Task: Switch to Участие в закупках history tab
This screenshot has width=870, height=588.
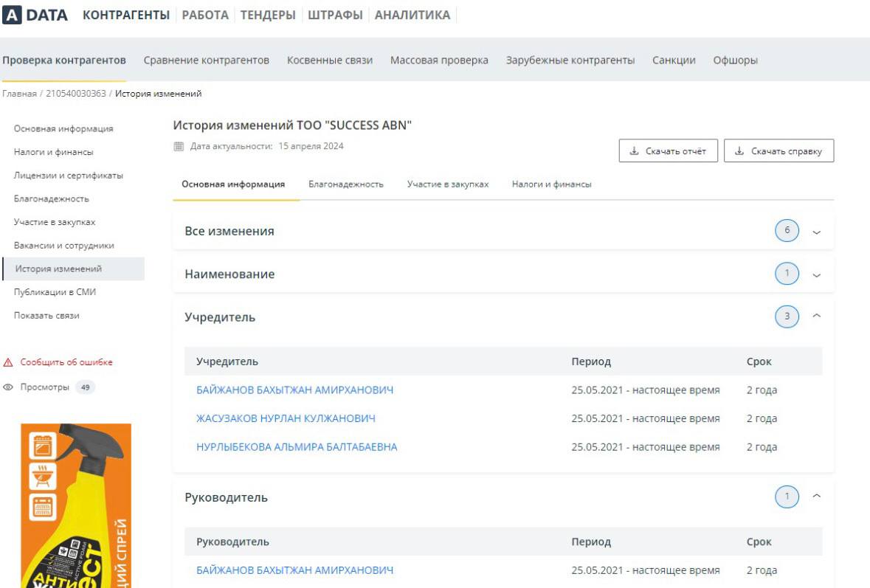Action: pyautogui.click(x=448, y=184)
